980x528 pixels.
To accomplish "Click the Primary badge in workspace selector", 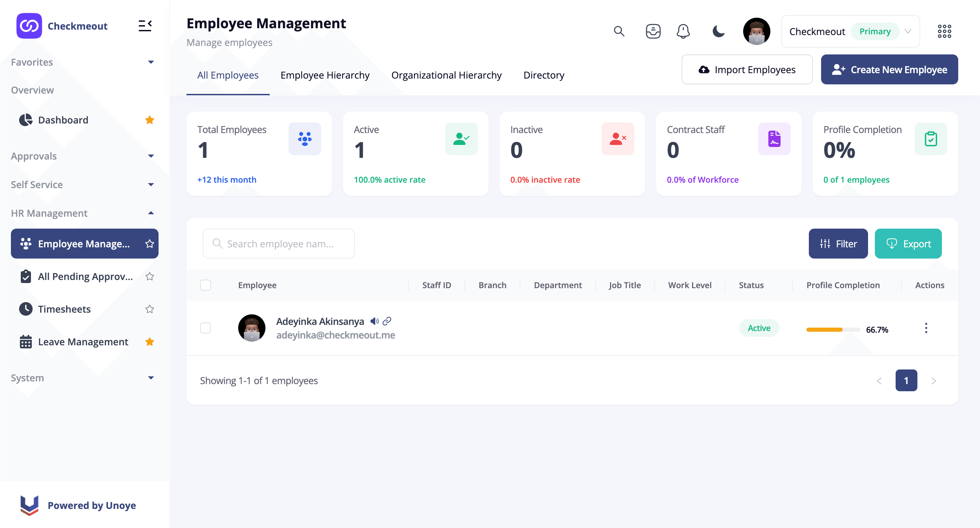I will 875,31.
